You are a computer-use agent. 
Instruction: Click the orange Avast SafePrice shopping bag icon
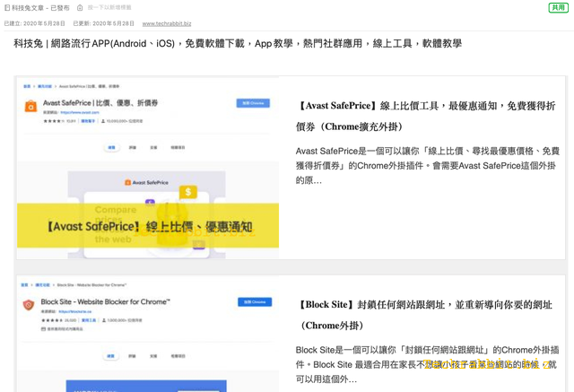(30, 106)
